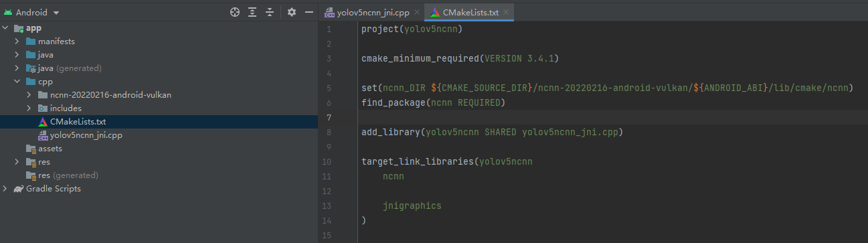868x243 pixels.
Task: Select the manifests folder label
Action: [56, 42]
